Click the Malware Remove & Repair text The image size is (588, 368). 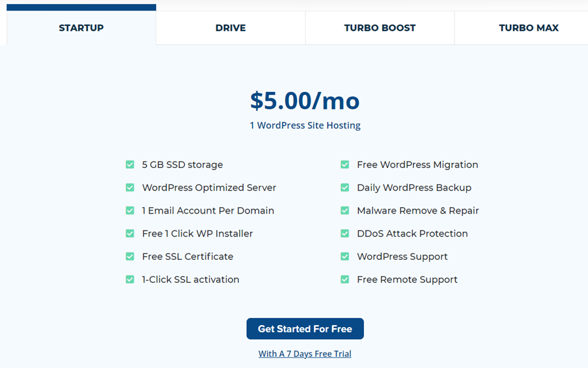[x=418, y=210]
